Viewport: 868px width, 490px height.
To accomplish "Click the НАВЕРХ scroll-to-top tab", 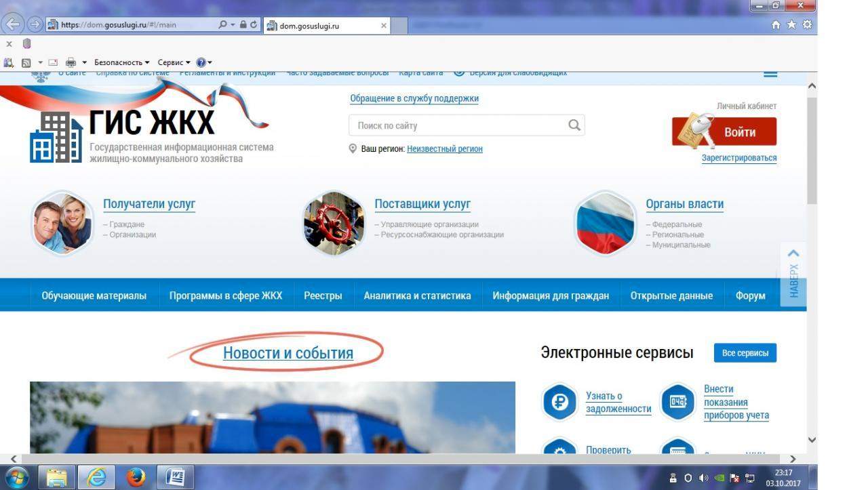I will (793, 274).
